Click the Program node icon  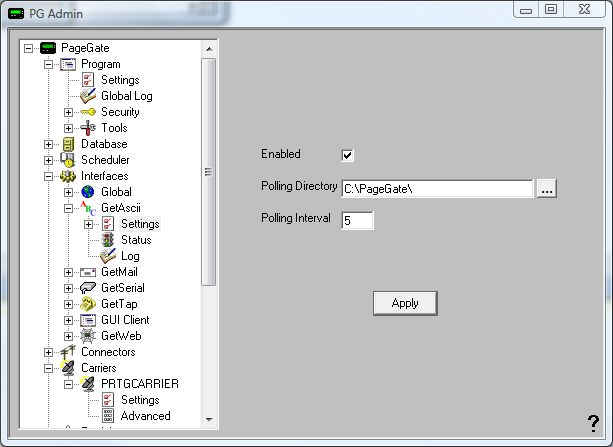[68, 64]
